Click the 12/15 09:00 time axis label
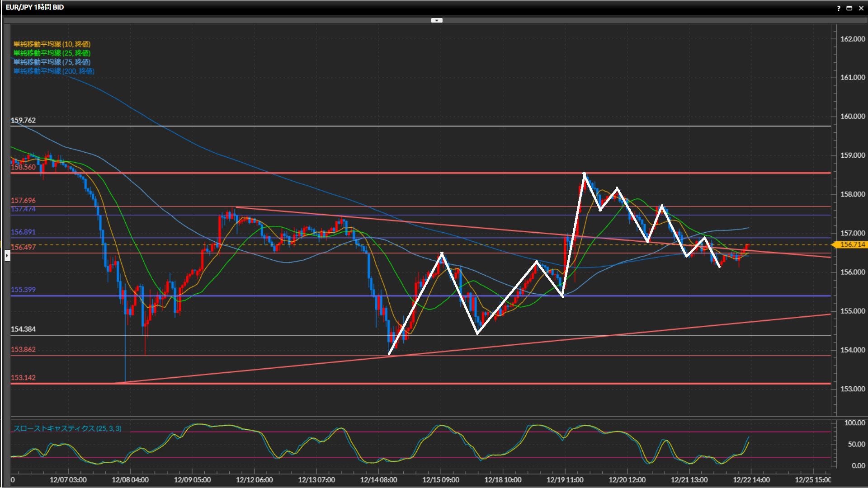 (x=441, y=480)
